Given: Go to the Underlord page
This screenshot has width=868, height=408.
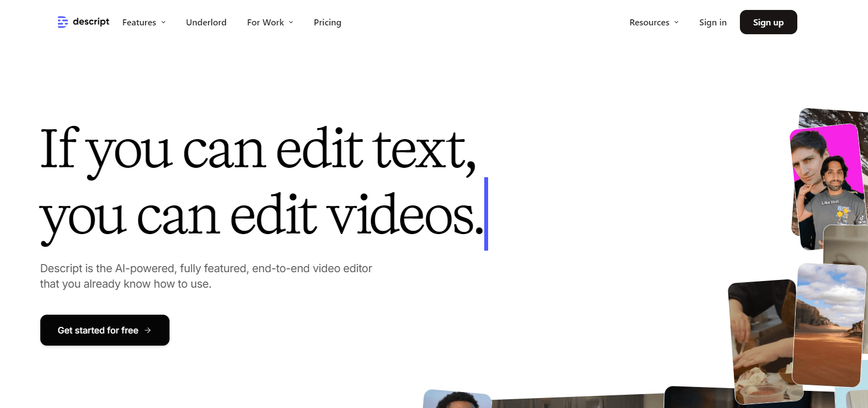Looking at the screenshot, I should [x=206, y=23].
